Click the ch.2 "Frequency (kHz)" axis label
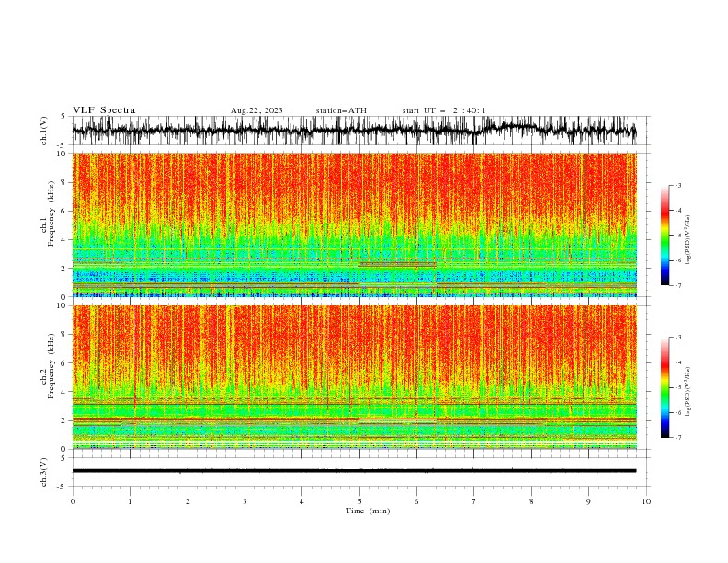Screen dimensions: 728x563 (51, 366)
